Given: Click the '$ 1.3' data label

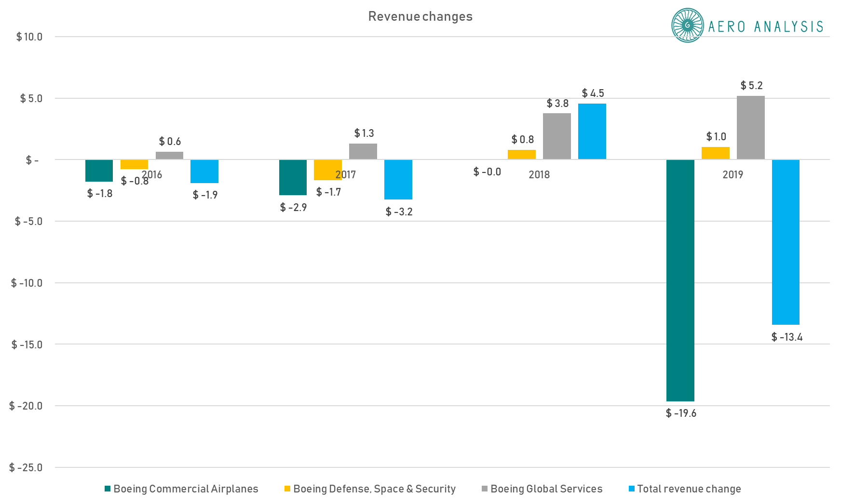Looking at the screenshot, I should coord(364,133).
